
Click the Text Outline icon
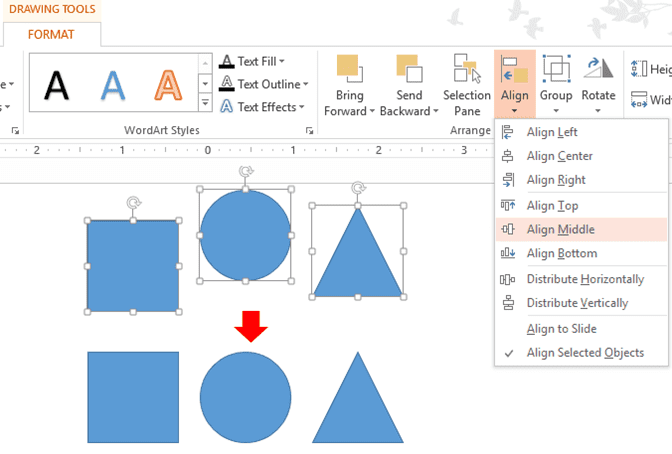pos(227,84)
